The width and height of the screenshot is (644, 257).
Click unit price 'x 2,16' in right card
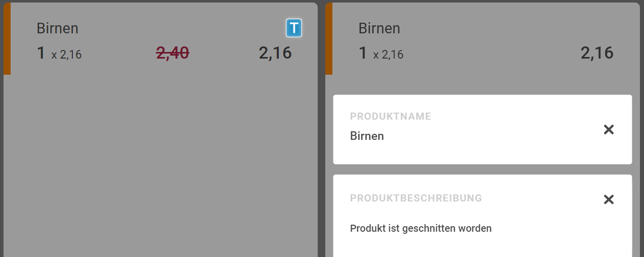point(389,55)
